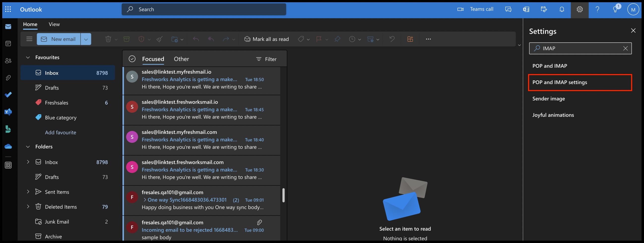
Task: Collapse the Folders section
Action: (x=28, y=147)
